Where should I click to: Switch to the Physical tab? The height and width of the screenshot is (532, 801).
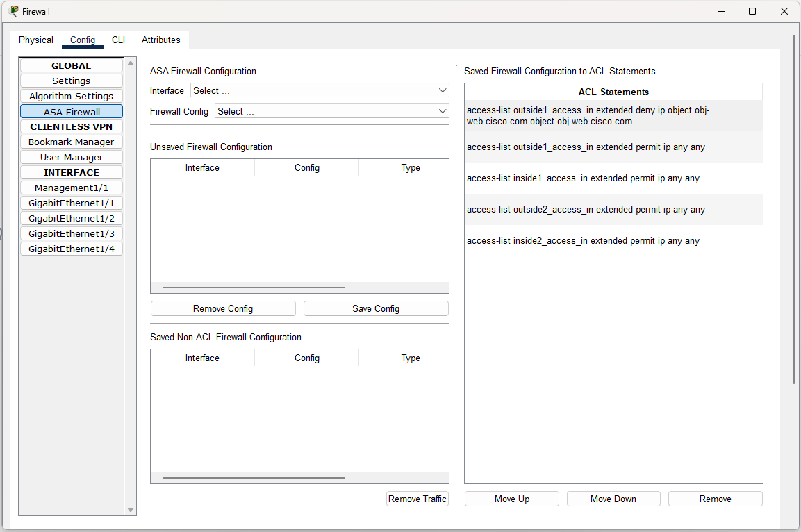coord(35,40)
